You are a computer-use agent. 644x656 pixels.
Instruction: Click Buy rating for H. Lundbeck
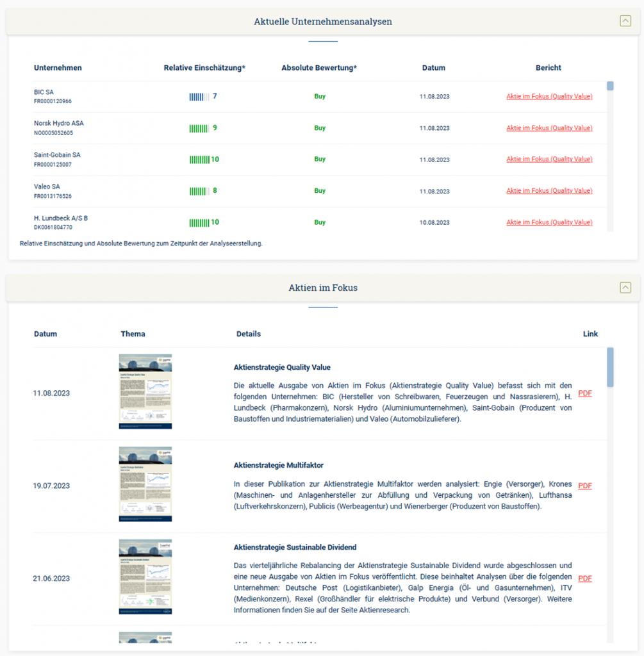[x=320, y=222]
